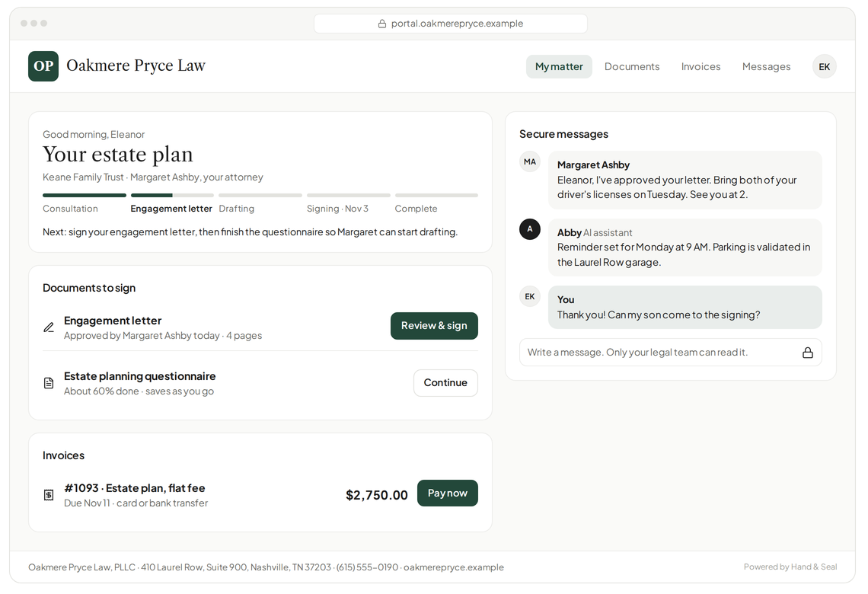
Task: Click the bold Engagement letter stage label
Action: [171, 209]
